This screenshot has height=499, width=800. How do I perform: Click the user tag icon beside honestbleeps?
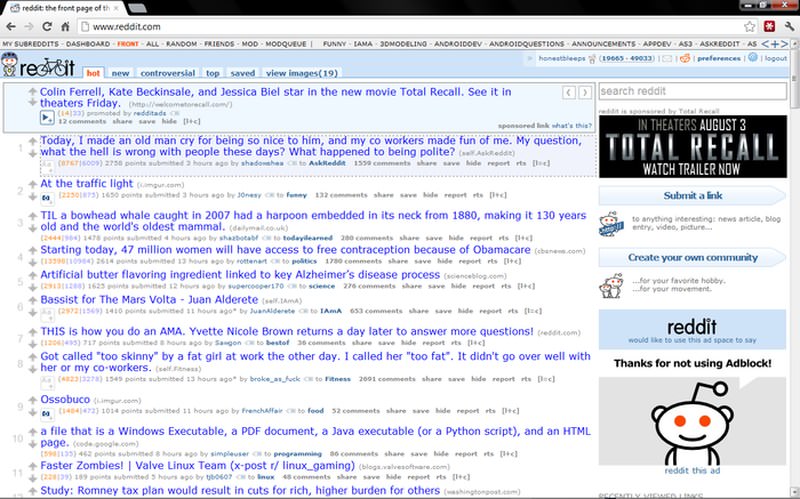592,59
